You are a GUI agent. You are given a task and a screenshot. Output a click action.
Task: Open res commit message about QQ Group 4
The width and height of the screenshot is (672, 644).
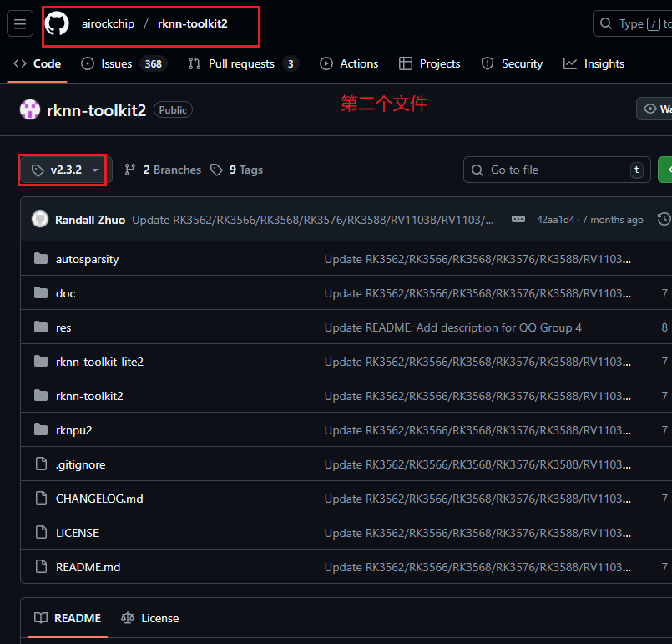[x=453, y=327]
